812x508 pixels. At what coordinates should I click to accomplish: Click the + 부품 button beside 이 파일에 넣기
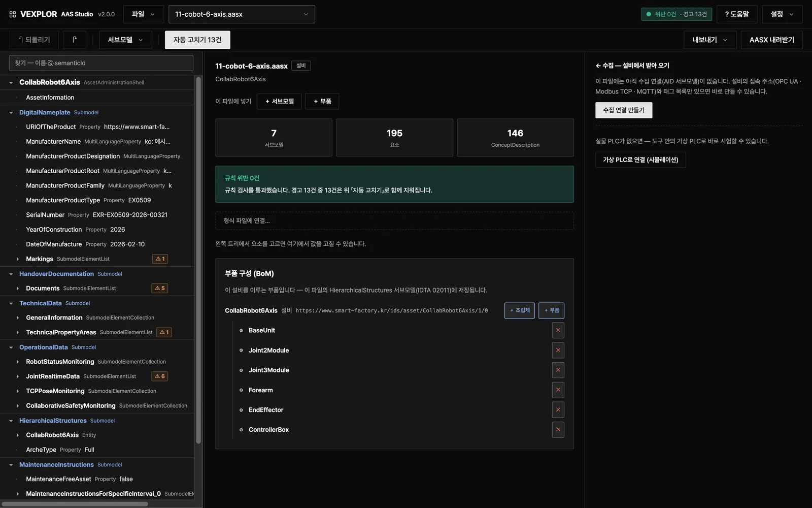[322, 101]
